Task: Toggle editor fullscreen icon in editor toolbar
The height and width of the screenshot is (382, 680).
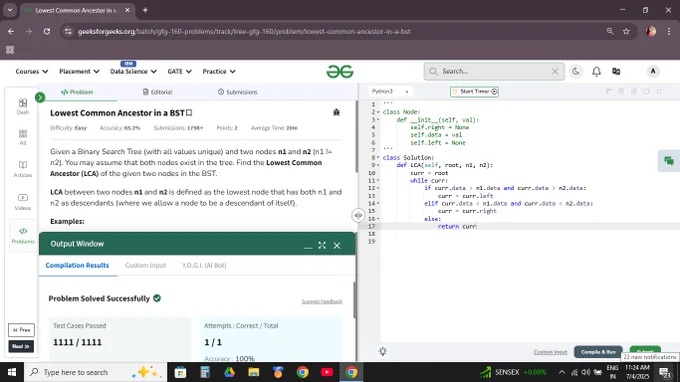Action: tap(659, 91)
